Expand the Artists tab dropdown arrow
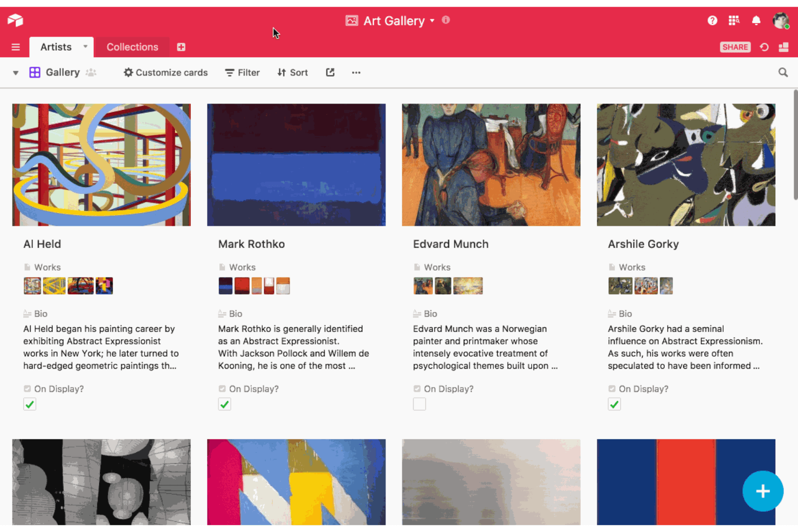Viewport: 798px width, 532px height. (85, 47)
